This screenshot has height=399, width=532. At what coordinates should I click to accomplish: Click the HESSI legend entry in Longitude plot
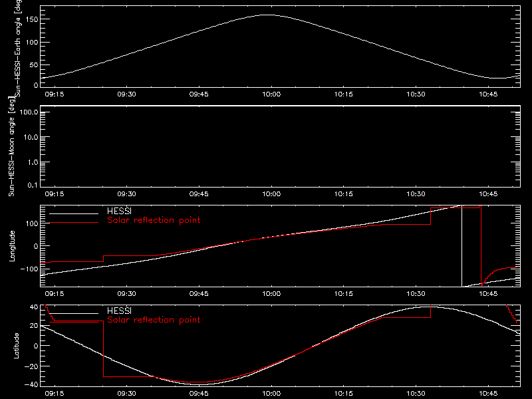click(x=119, y=211)
